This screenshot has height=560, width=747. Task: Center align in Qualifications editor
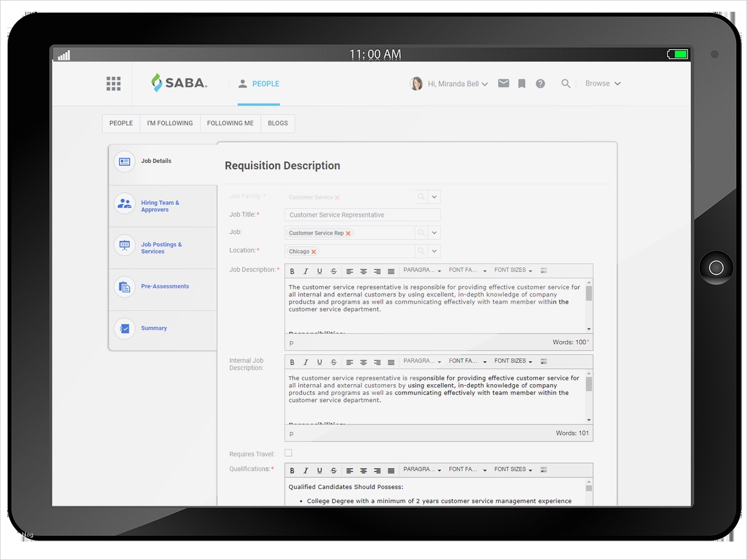[x=364, y=471]
